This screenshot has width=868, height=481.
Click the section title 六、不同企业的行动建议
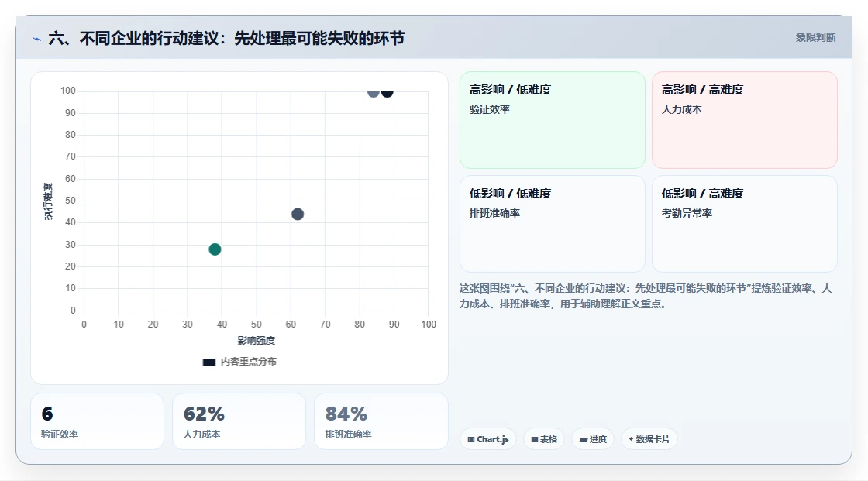click(226, 38)
